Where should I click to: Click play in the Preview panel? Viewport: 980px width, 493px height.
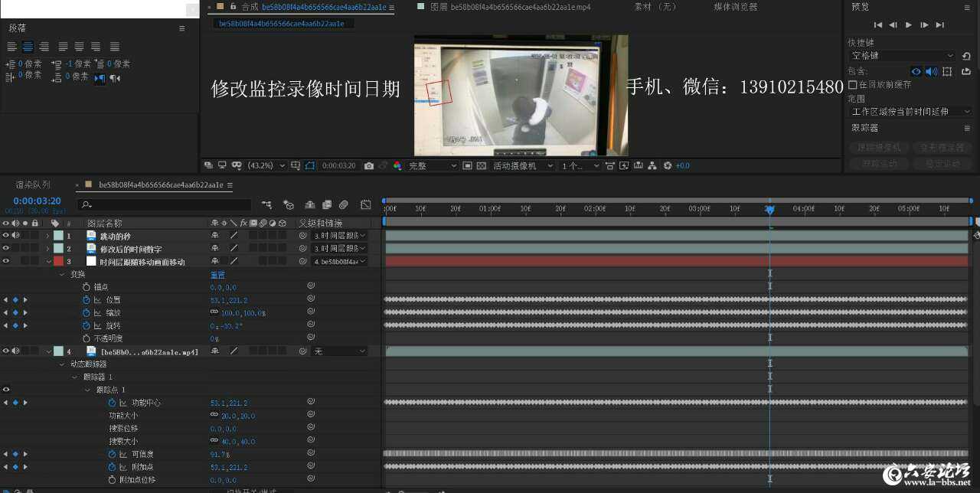tap(909, 25)
